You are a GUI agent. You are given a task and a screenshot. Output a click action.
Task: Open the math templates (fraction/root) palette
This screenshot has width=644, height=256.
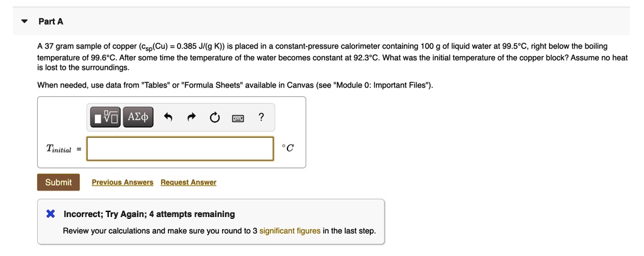(106, 117)
